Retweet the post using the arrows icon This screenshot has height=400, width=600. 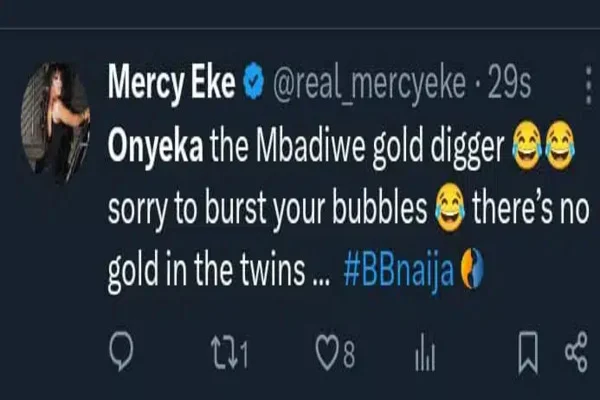coord(224,352)
